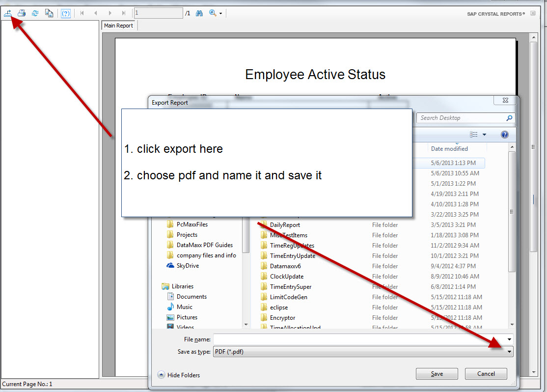
Task: Open the change view dropdown arrow
Action: tap(484, 135)
